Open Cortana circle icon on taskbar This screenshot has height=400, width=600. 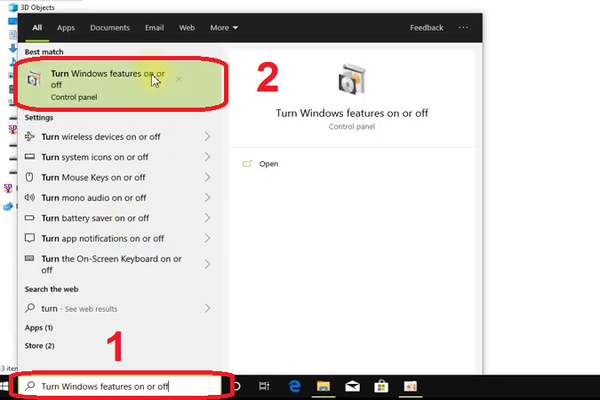click(x=237, y=386)
